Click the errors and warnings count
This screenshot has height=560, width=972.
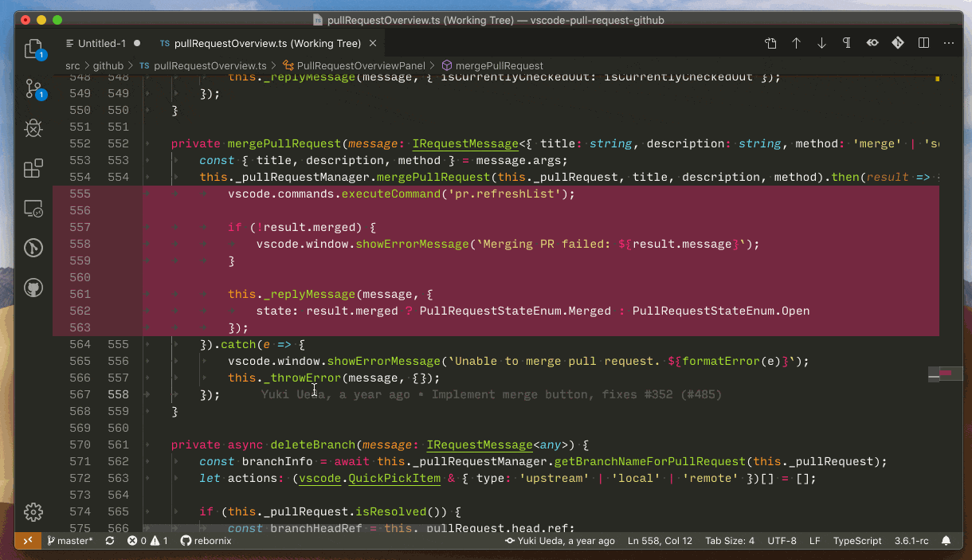coord(147,541)
